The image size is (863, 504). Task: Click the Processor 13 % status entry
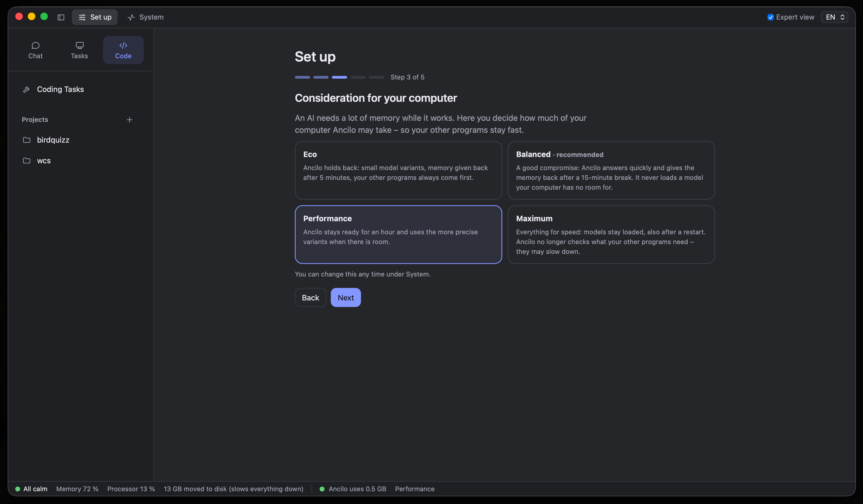[x=131, y=489]
